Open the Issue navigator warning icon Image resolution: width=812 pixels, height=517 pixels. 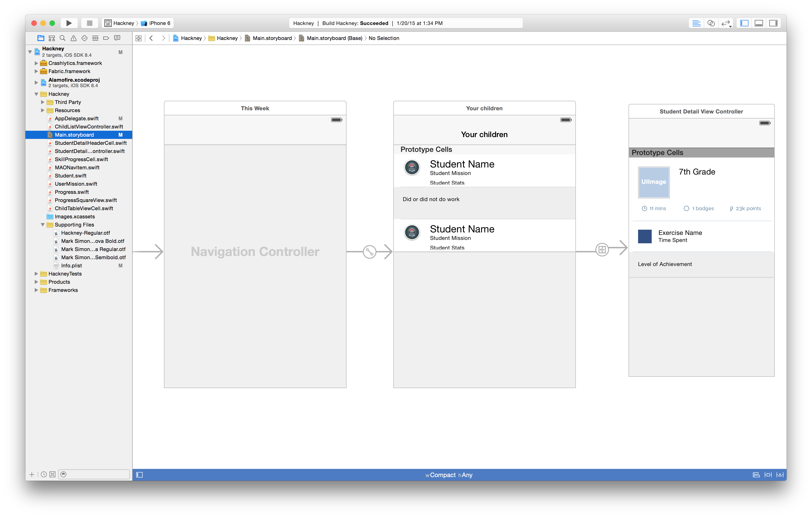point(74,38)
